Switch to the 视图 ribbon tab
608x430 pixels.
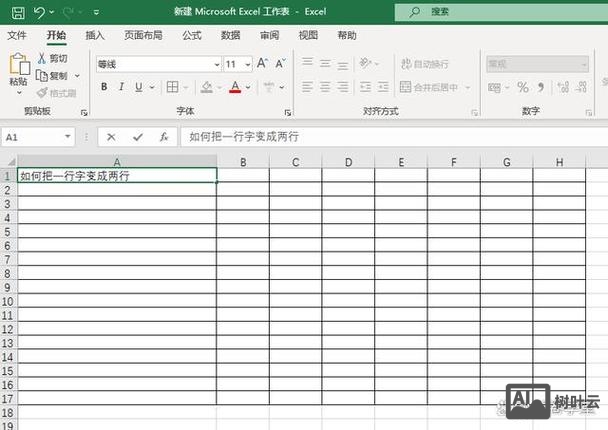308,35
